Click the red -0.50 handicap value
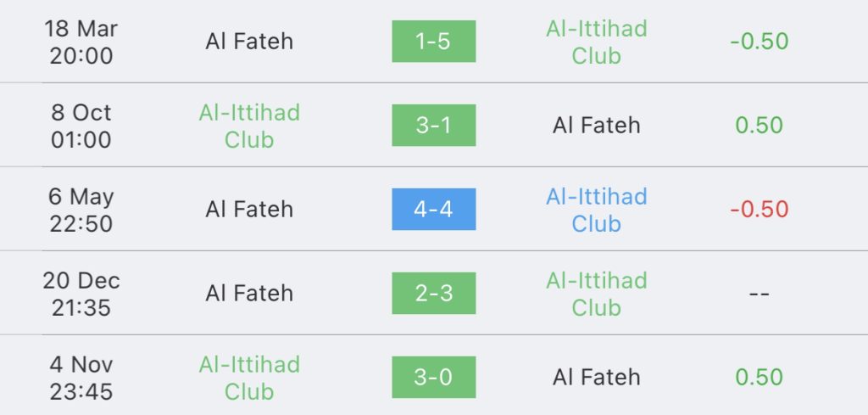Screen dimensions: 868x415 pos(759,210)
